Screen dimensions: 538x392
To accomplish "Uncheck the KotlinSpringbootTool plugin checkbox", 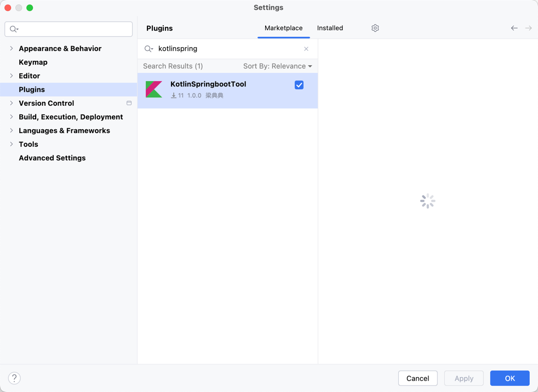I will pos(299,85).
